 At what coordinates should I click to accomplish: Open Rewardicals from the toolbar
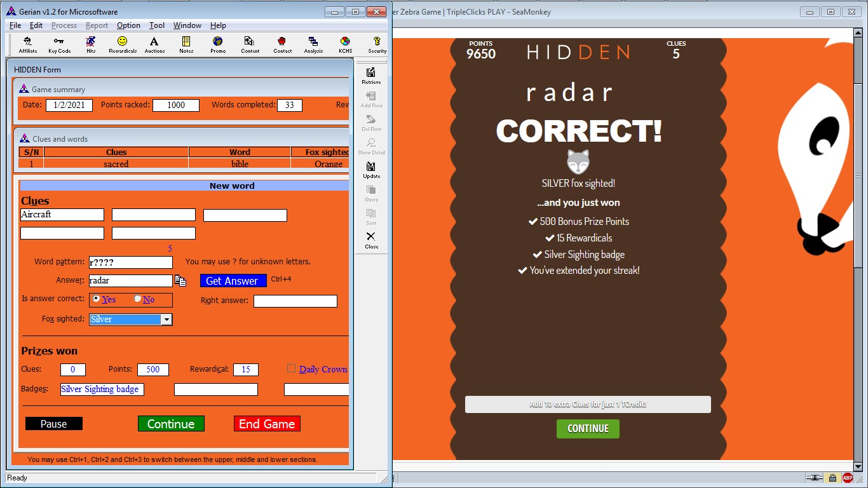123,44
